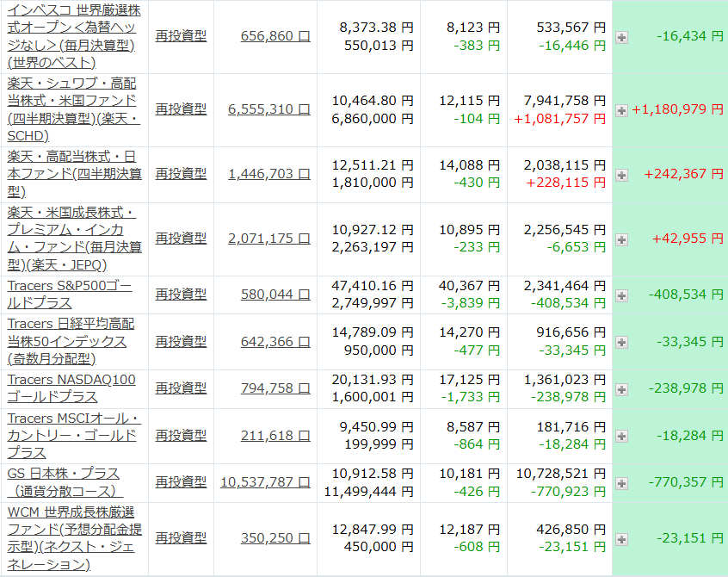Select unrealized loss -6,653 円
This screenshot has height=577, width=728.
pos(577,246)
